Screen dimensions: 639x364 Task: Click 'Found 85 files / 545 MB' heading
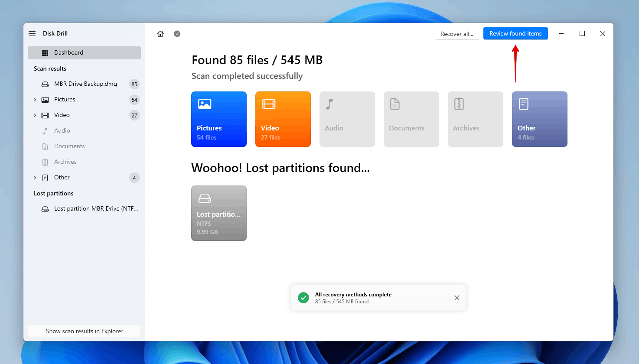[257, 60]
